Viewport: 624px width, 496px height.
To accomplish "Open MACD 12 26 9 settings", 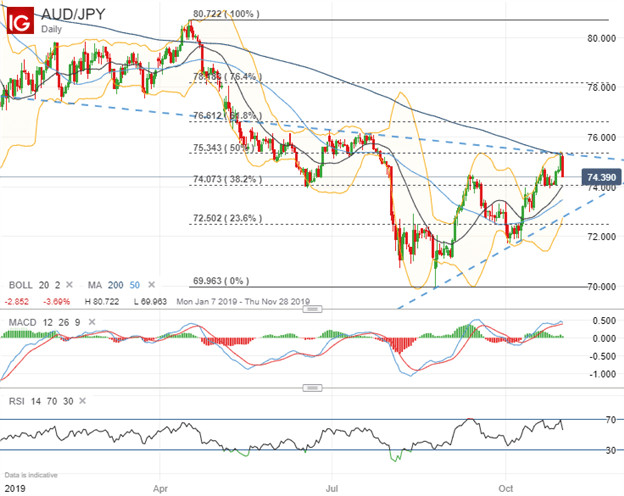I will coord(46,322).
